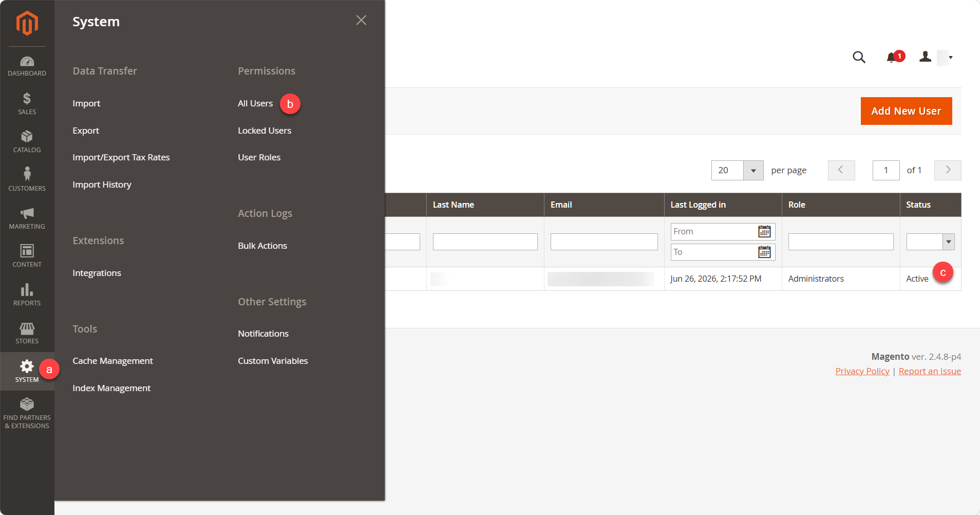Open Bulk Actions under Action Logs
Viewport: 980px width, 515px height.
[262, 246]
